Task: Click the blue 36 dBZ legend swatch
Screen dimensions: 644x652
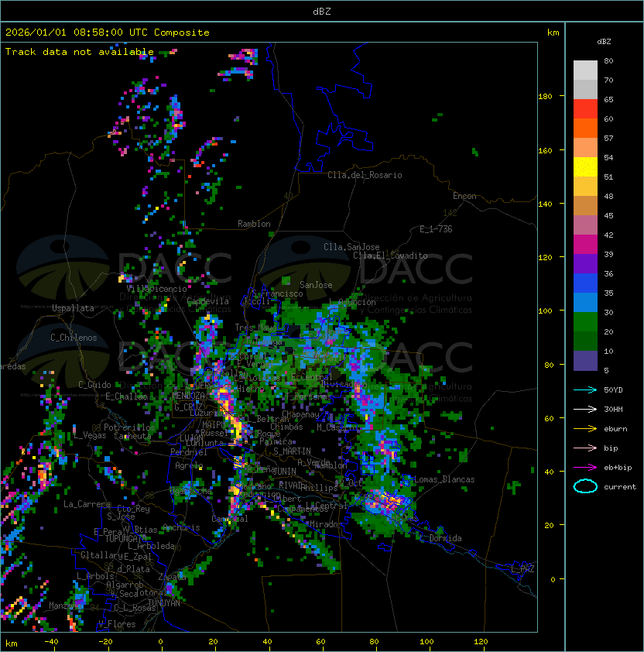Action: pos(585,283)
